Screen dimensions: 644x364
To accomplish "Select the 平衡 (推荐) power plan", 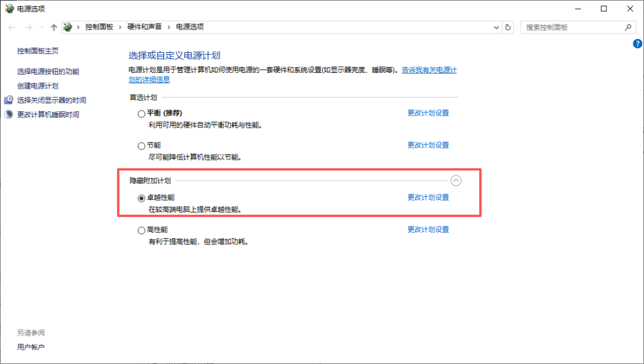I will point(141,114).
